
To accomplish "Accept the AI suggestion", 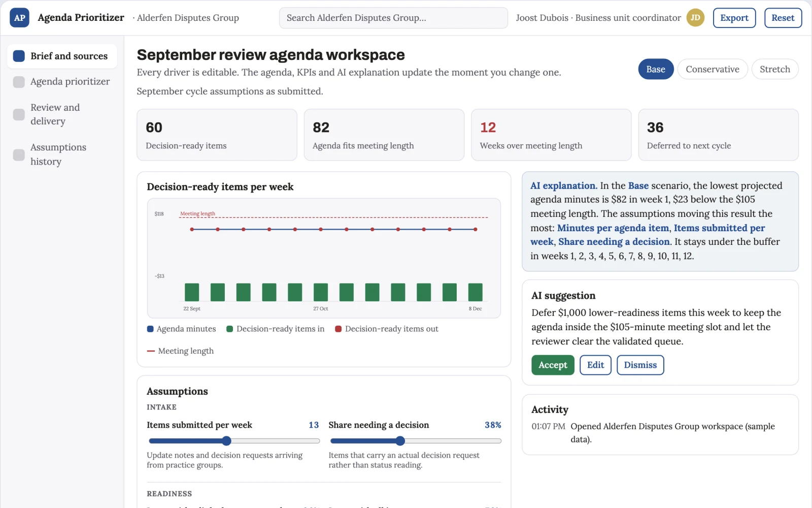I will (x=553, y=365).
